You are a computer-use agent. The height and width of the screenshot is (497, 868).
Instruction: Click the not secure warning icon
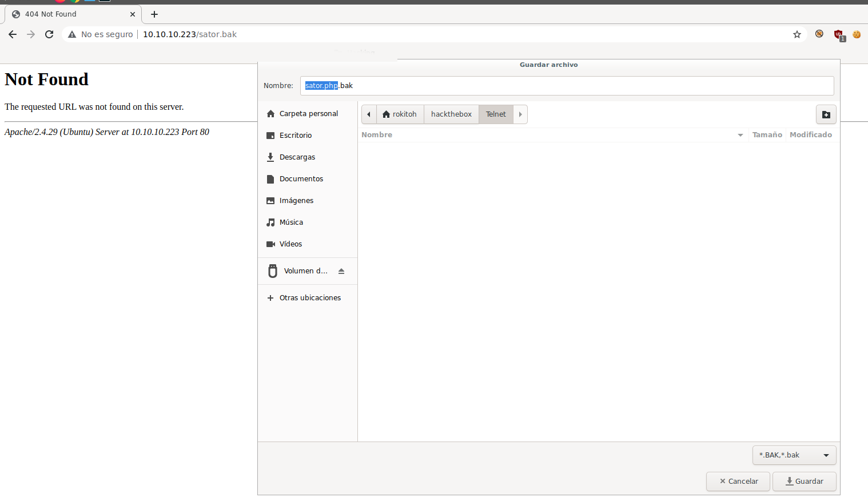(72, 34)
